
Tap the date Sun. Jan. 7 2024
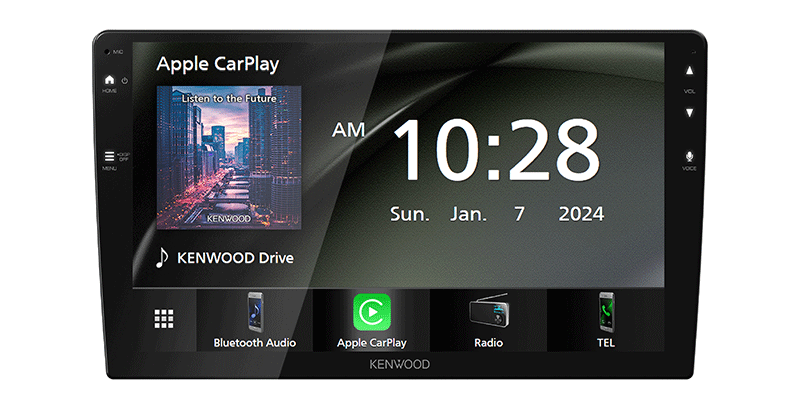(496, 213)
